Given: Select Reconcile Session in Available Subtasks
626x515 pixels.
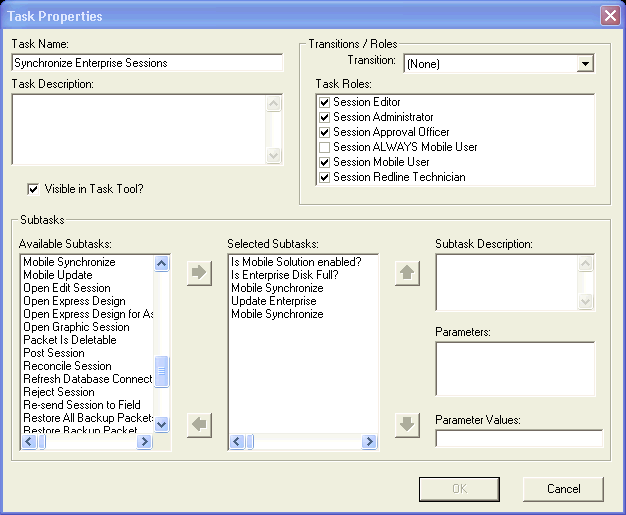Looking at the screenshot, I should pos(67,366).
